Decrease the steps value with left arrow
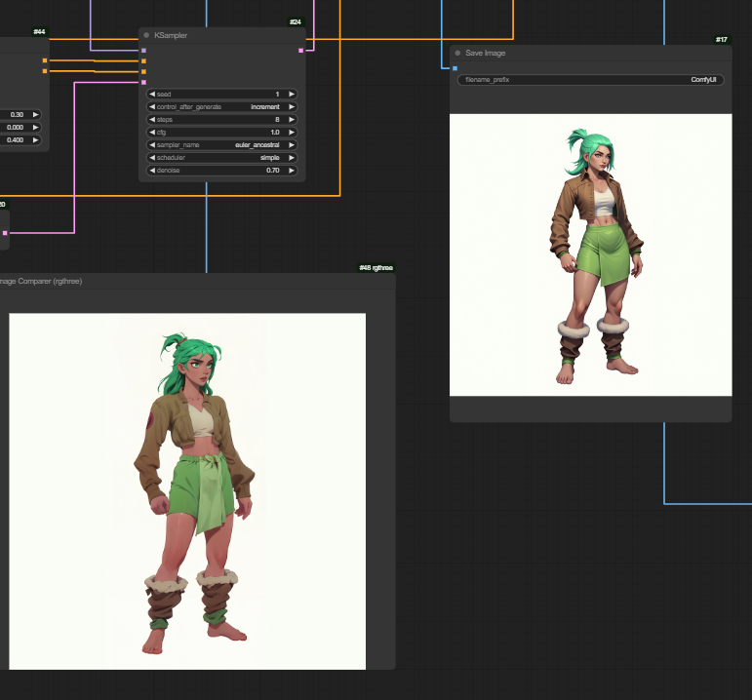The height and width of the screenshot is (700, 752). pos(152,120)
